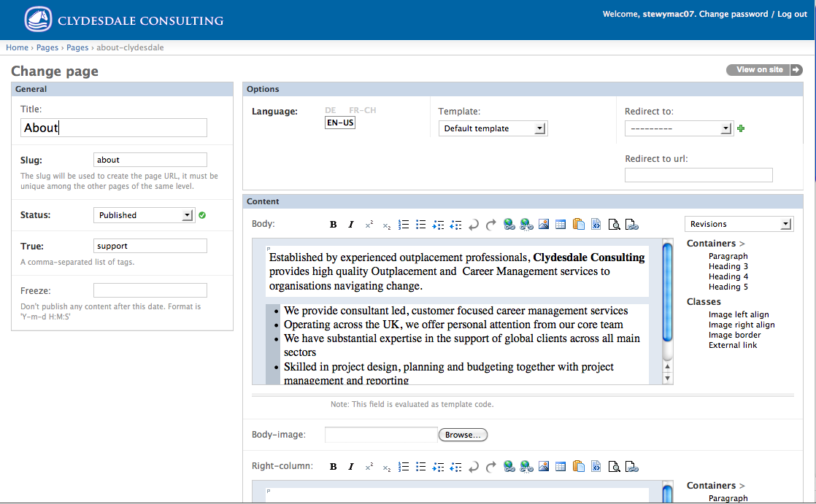Toggle HTML source view in Body toolbar

(596, 225)
